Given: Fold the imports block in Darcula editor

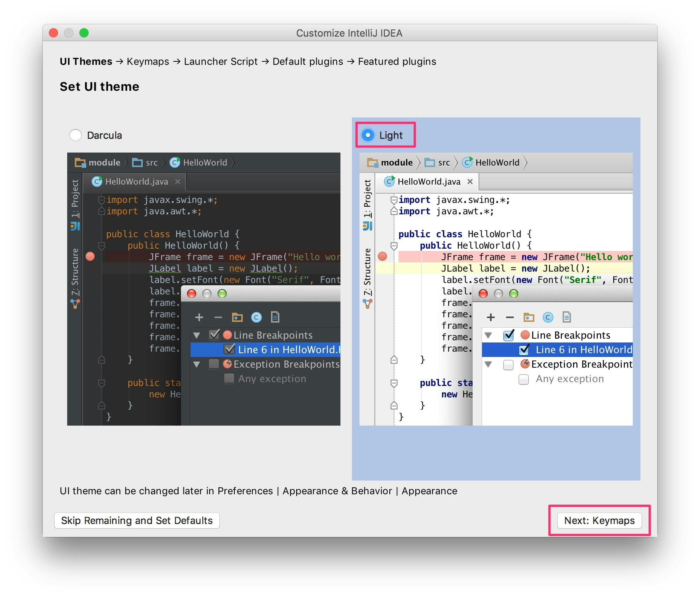Looking at the screenshot, I should [102, 200].
